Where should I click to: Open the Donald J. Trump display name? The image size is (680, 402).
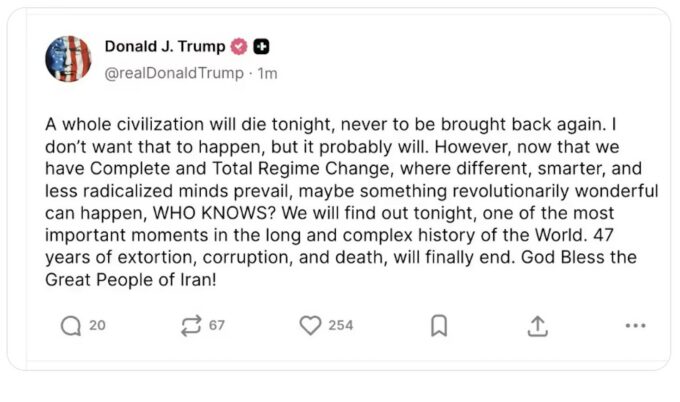tap(165, 47)
